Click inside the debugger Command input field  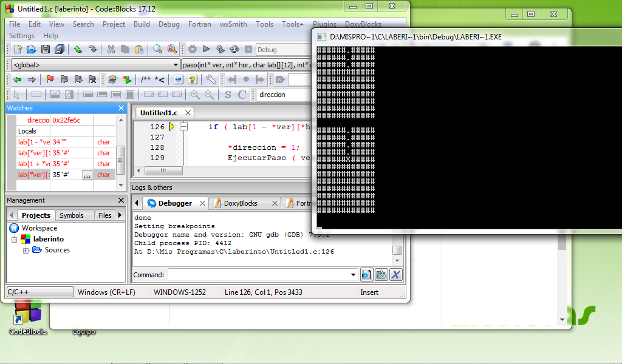tap(259, 274)
